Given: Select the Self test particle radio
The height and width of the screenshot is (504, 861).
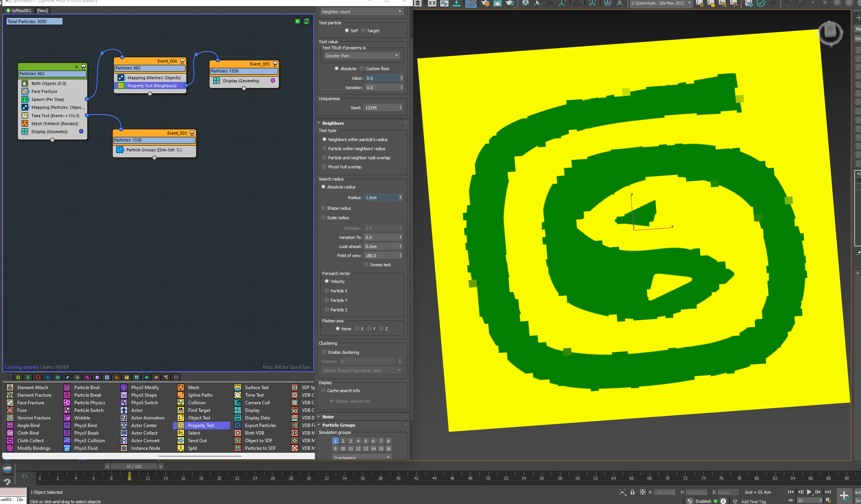Looking at the screenshot, I should coord(347,30).
